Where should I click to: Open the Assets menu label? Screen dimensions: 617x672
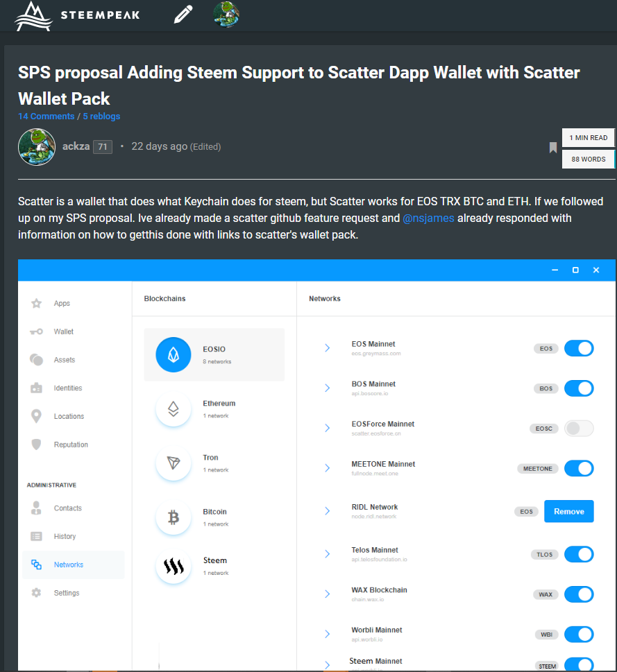[x=65, y=360]
